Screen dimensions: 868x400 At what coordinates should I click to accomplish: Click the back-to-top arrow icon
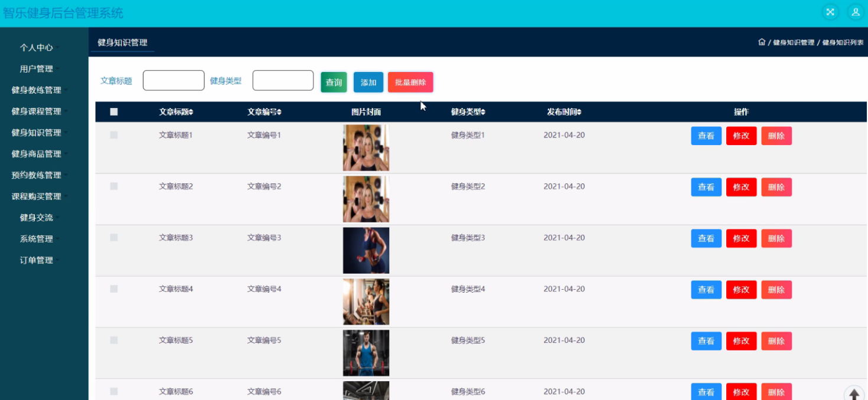854,395
